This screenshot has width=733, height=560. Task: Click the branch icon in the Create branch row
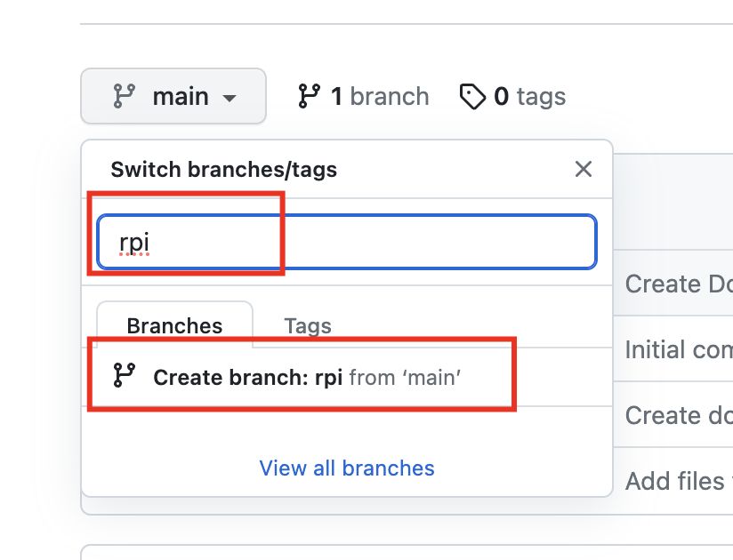coord(124,377)
